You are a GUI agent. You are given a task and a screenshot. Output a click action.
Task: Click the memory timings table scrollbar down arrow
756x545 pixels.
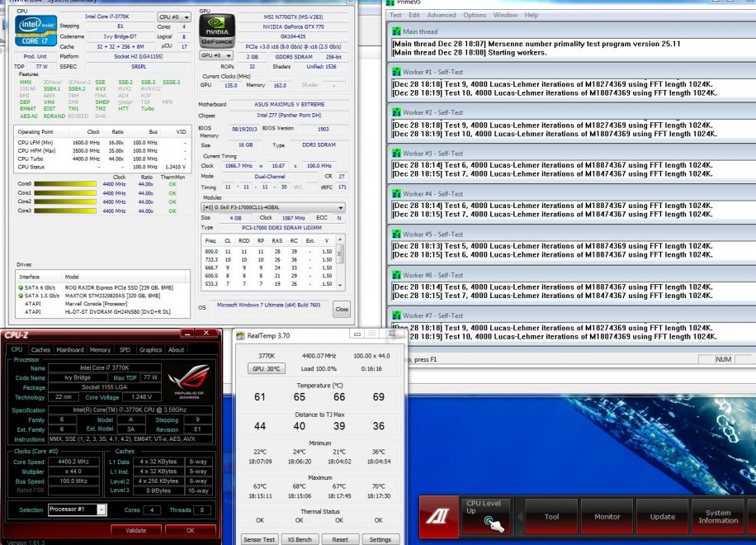(x=340, y=285)
